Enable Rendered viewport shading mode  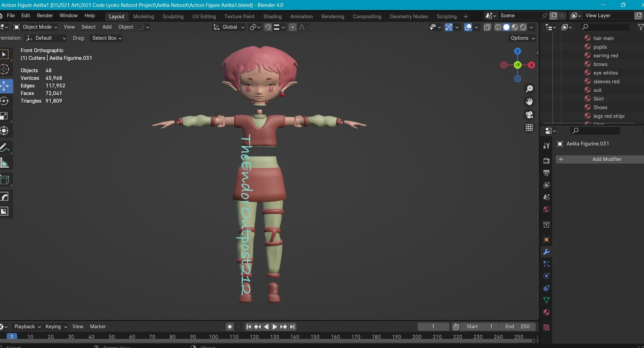coord(524,27)
